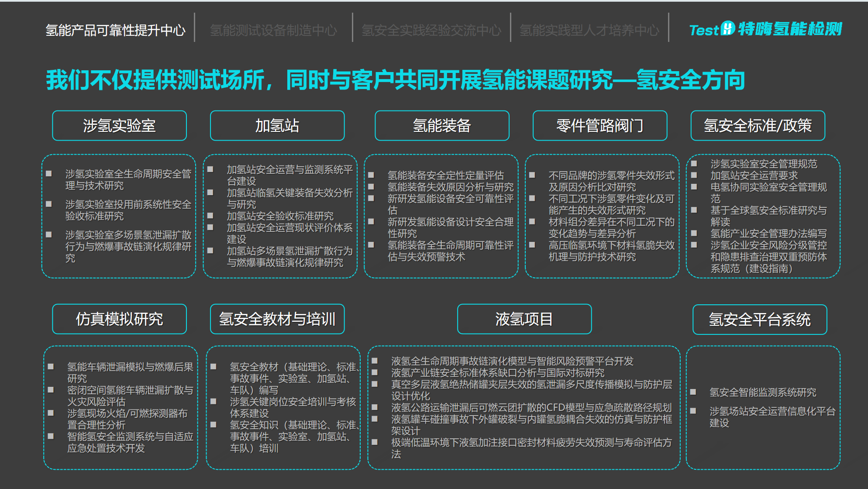
Task: Click the TestH 特嗨氢能检测 logo
Action: point(765,29)
